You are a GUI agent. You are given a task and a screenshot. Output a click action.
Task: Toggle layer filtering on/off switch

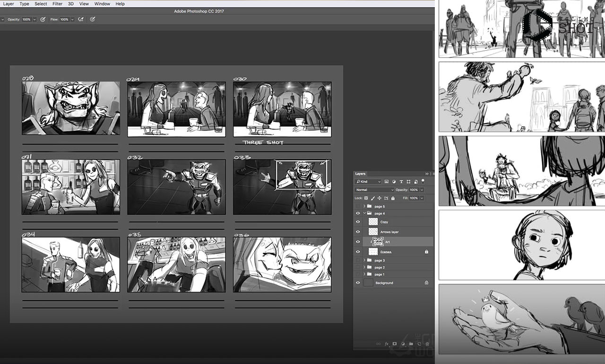(x=423, y=181)
